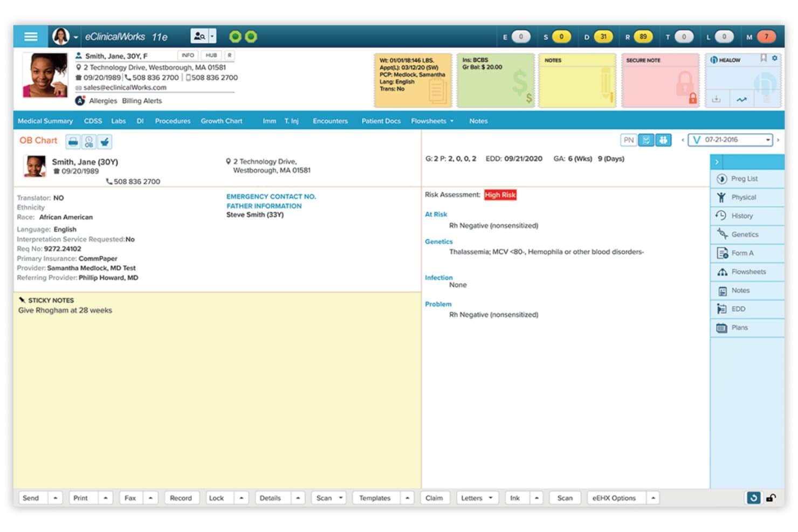Open the yellow Notes sticky card
This screenshot has width=798, height=532.
[577, 80]
